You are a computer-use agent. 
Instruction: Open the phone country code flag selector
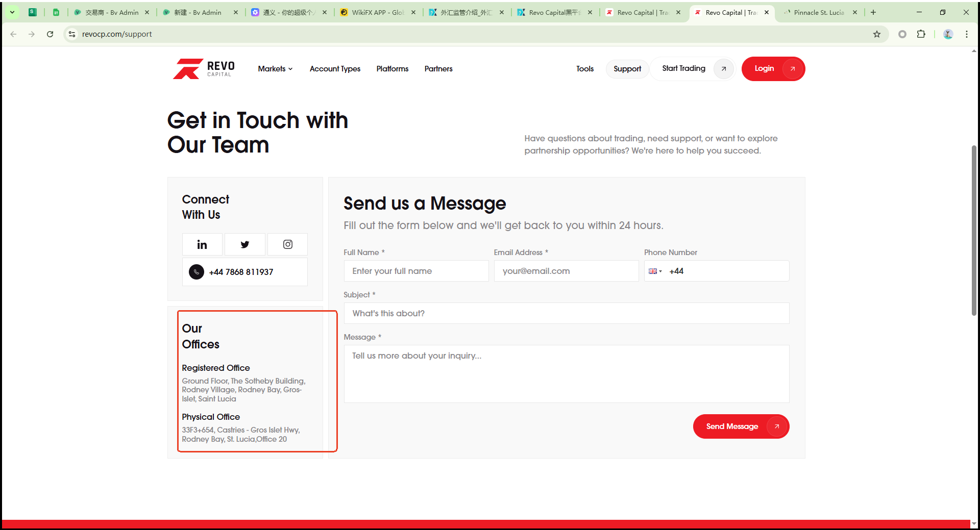[x=655, y=271]
